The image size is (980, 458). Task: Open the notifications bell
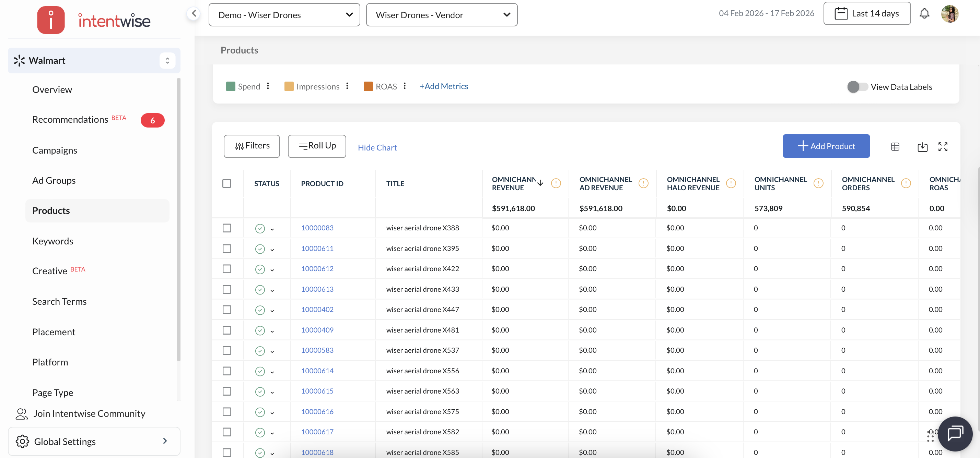pyautogui.click(x=924, y=14)
